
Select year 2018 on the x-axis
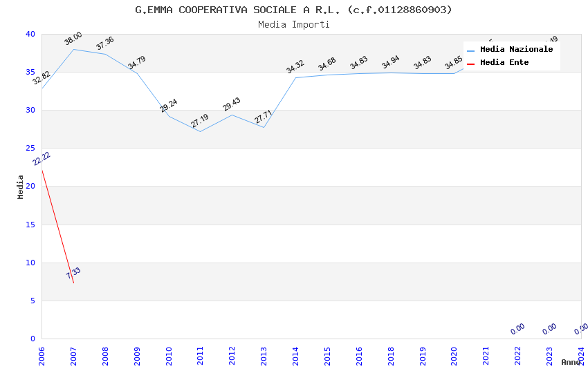(391, 356)
